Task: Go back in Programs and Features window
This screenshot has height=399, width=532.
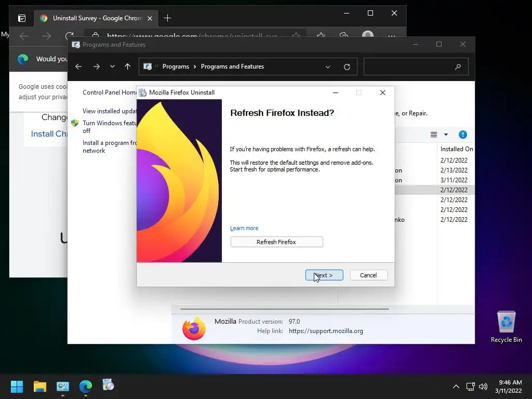Action: [x=78, y=66]
